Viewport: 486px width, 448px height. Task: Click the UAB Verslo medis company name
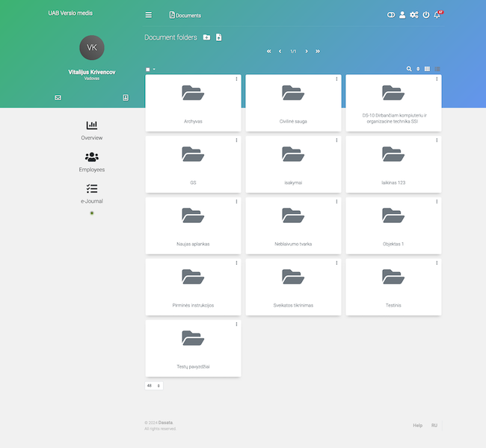pyautogui.click(x=70, y=13)
